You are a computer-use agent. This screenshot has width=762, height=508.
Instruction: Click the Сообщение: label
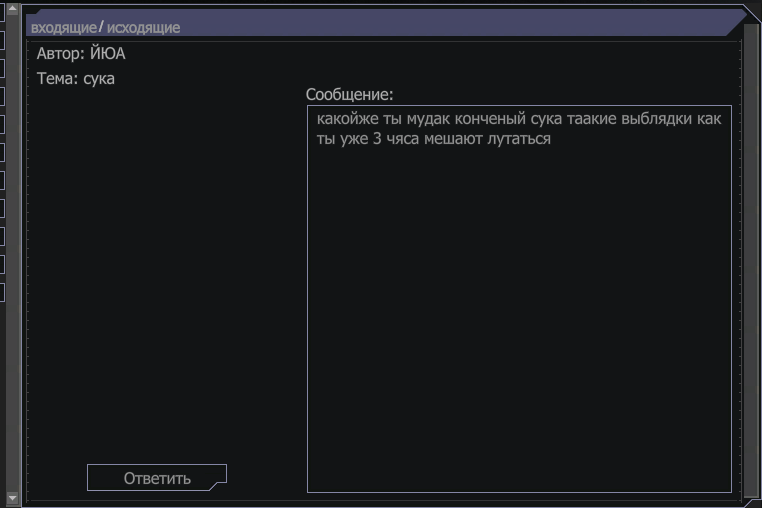(349, 94)
